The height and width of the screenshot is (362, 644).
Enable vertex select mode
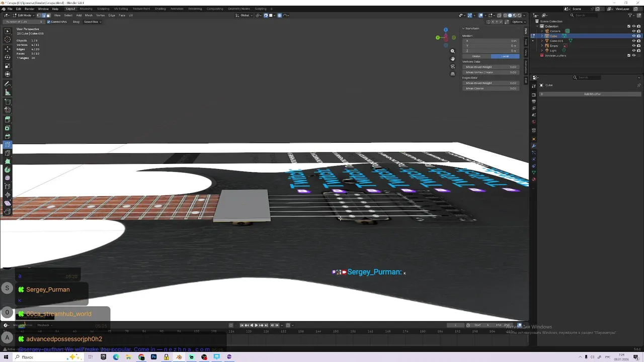[39, 15]
